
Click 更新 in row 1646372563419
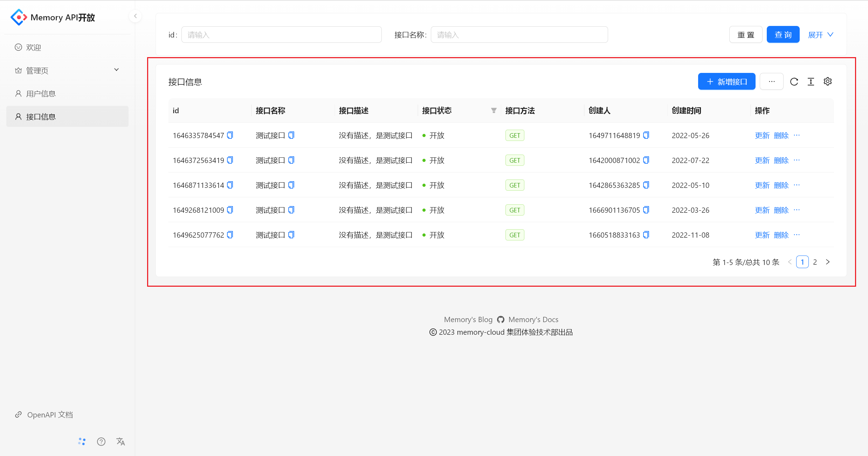point(762,161)
